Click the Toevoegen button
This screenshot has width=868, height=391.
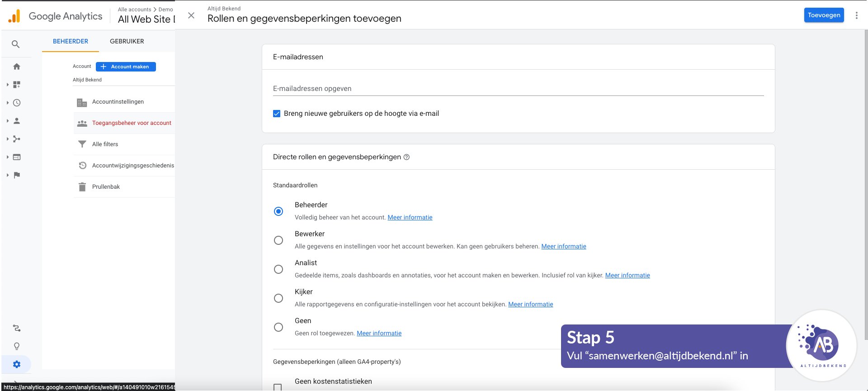pos(824,15)
